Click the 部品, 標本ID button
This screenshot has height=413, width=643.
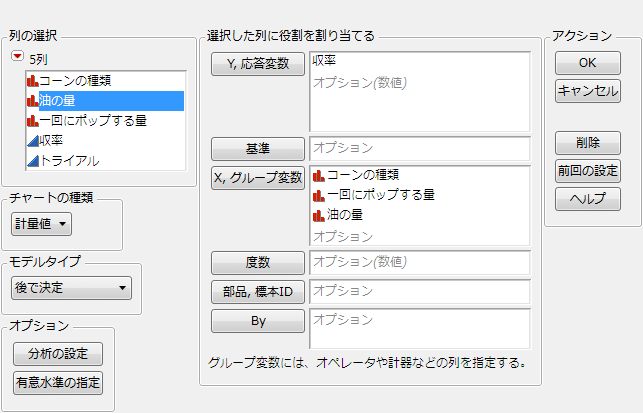[257, 292]
